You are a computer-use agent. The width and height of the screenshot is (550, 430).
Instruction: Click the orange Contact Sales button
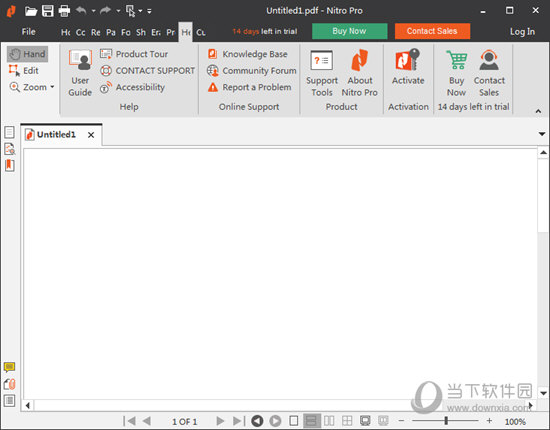click(x=432, y=31)
